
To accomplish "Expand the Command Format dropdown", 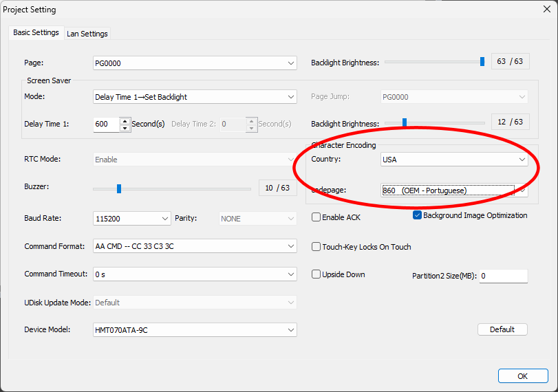I will pos(195,246).
